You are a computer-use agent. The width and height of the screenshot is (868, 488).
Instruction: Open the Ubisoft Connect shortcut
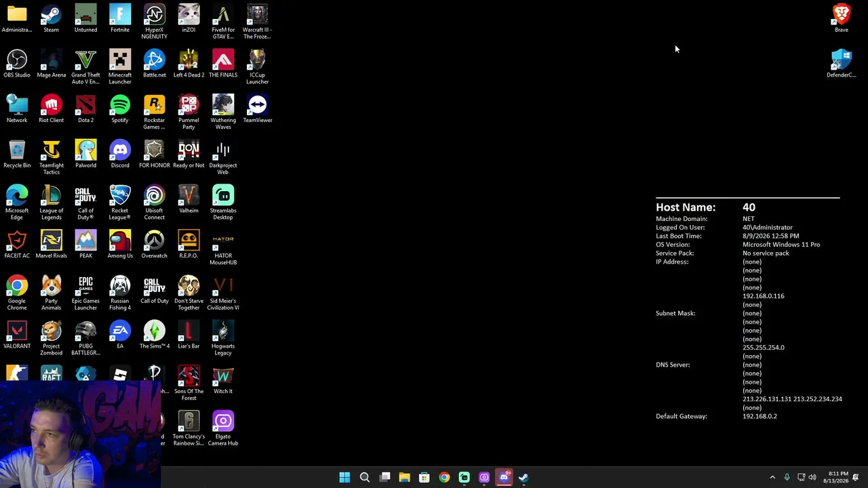click(155, 202)
